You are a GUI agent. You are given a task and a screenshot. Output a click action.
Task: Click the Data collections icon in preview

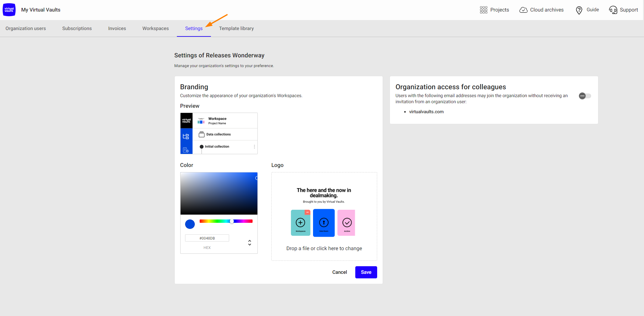[x=201, y=134]
